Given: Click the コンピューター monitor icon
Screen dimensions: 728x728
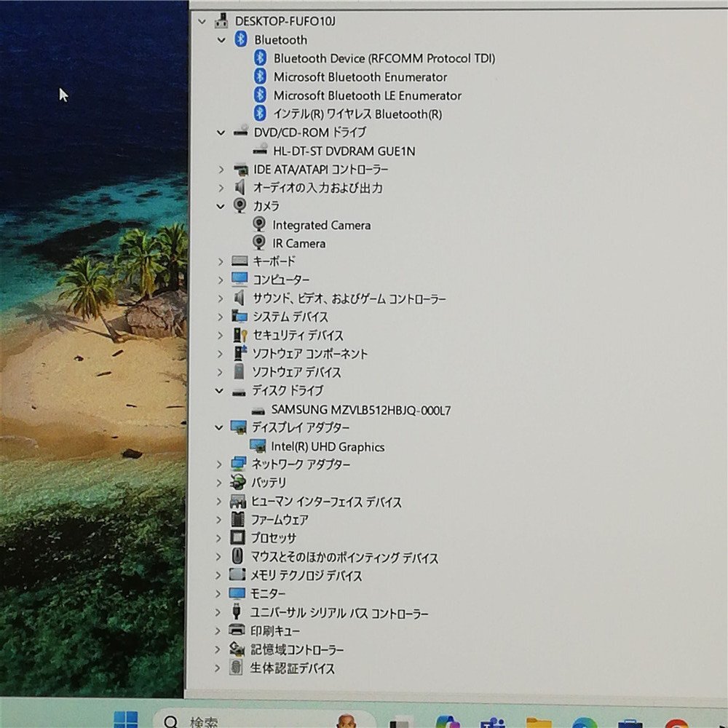Looking at the screenshot, I should click(240, 279).
